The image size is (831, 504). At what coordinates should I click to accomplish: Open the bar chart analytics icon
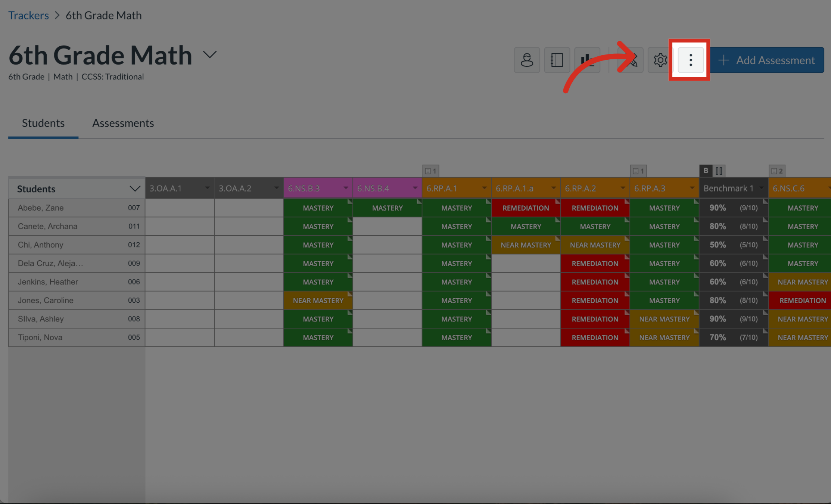pyautogui.click(x=587, y=60)
